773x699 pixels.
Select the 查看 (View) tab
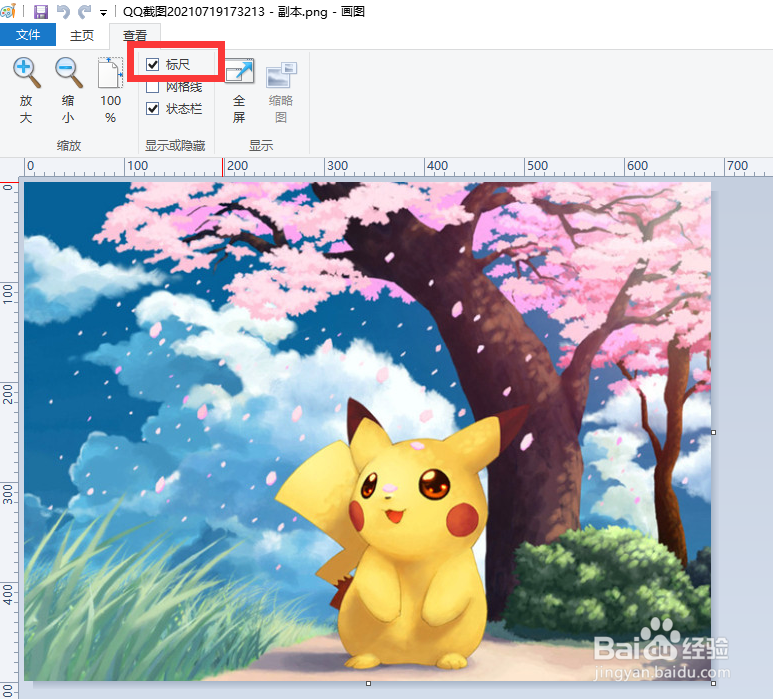point(135,35)
